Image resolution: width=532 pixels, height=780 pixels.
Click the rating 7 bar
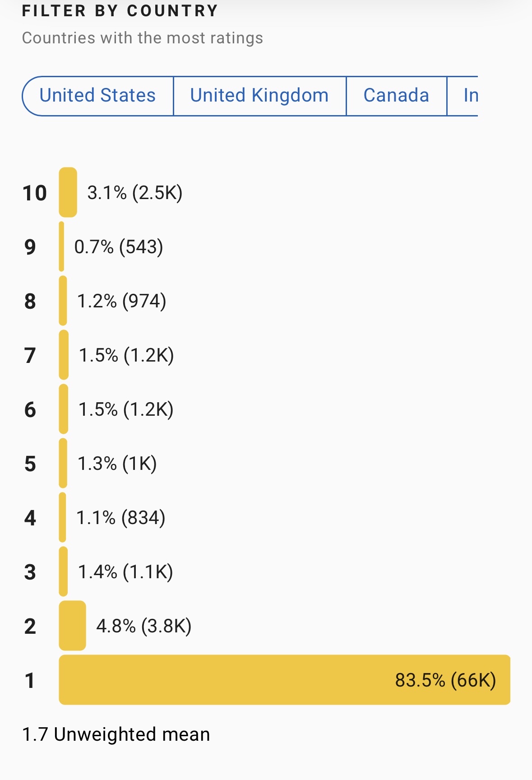tap(64, 355)
